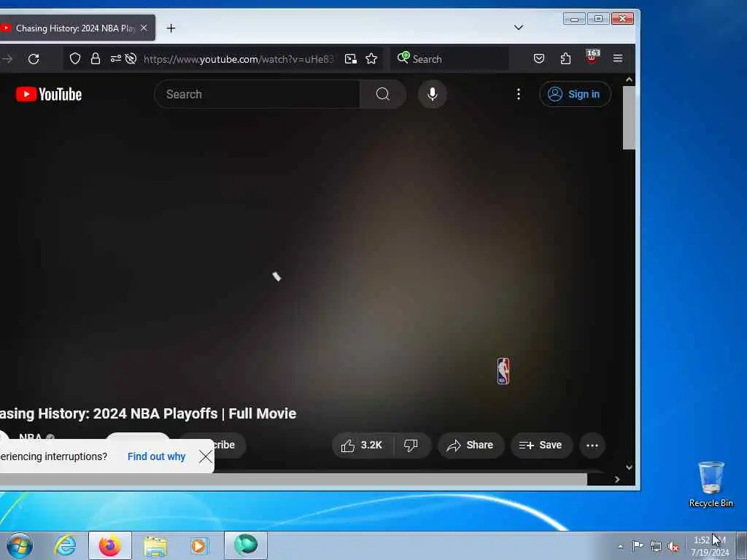The image size is (747, 560).
Task: Dismiss the interruptions popup with X
Action: tap(206, 456)
